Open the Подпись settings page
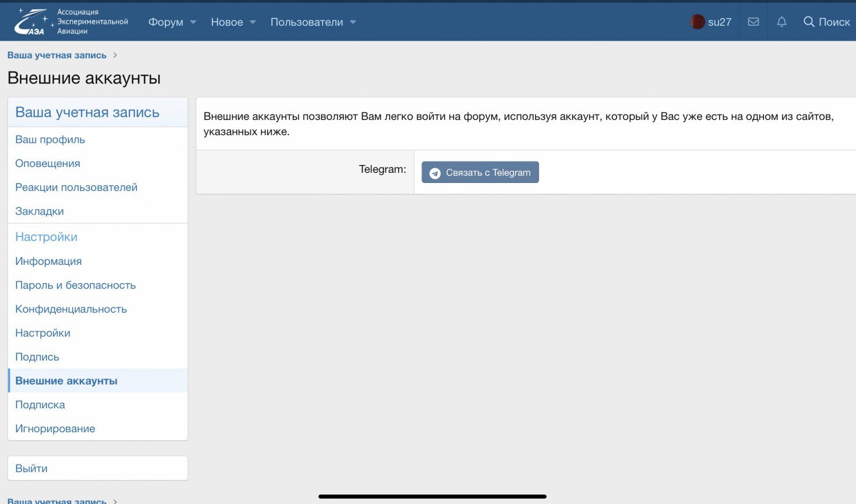 tap(37, 357)
